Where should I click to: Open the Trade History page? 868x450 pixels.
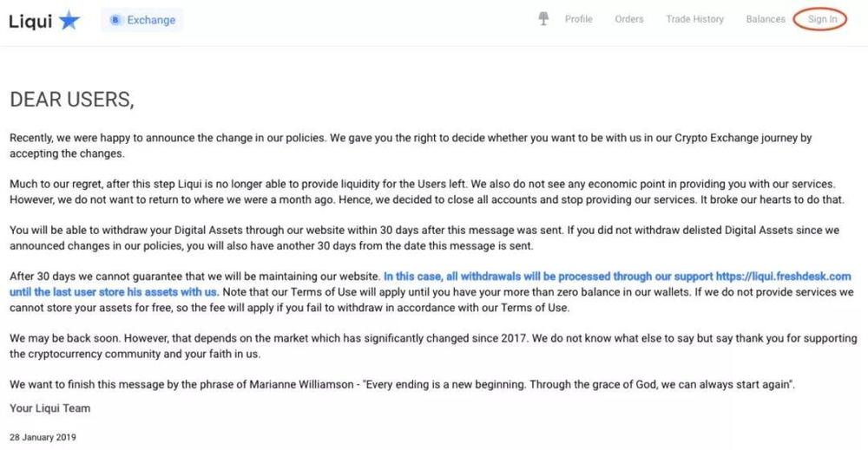point(694,19)
